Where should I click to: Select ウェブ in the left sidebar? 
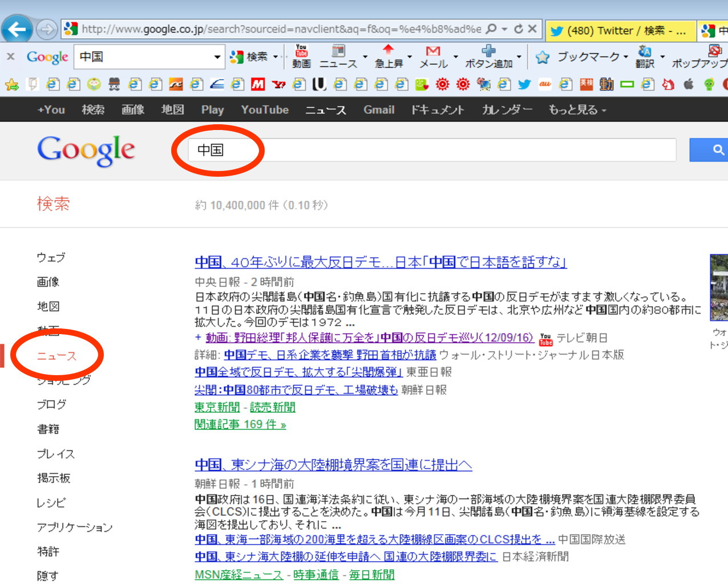pos(51,257)
